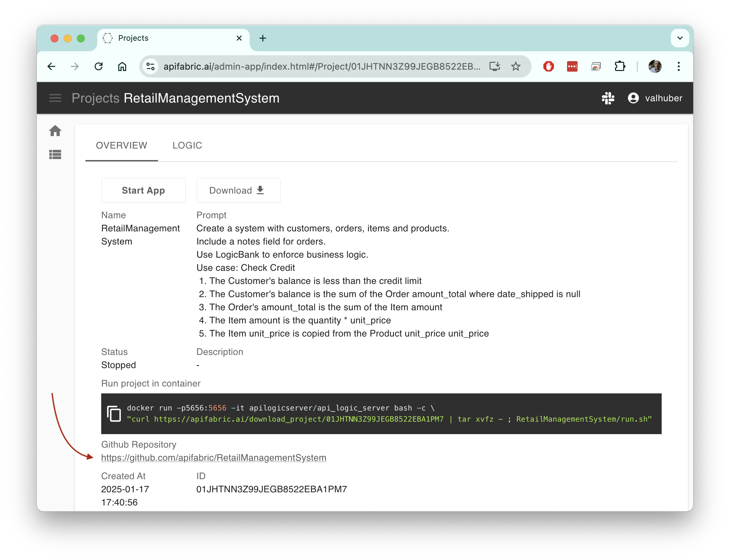Toggle the browser profile picture icon

(656, 66)
